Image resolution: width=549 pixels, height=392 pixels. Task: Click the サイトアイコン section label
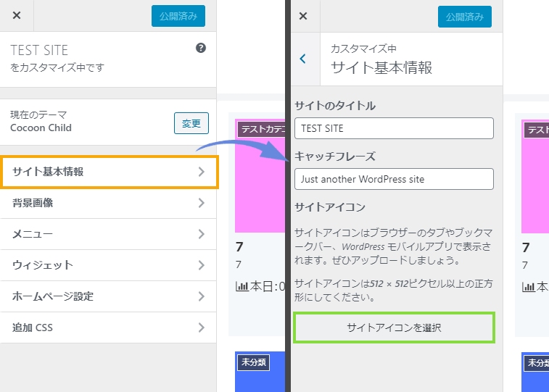tap(330, 207)
